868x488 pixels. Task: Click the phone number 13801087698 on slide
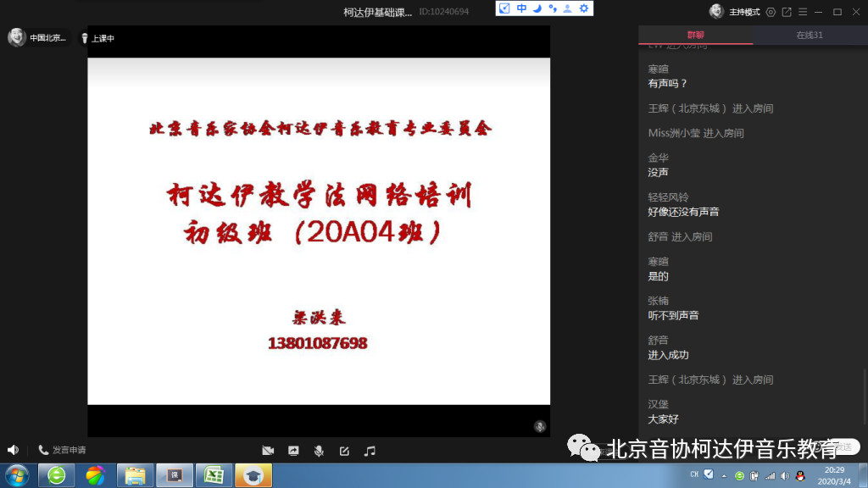(x=318, y=344)
